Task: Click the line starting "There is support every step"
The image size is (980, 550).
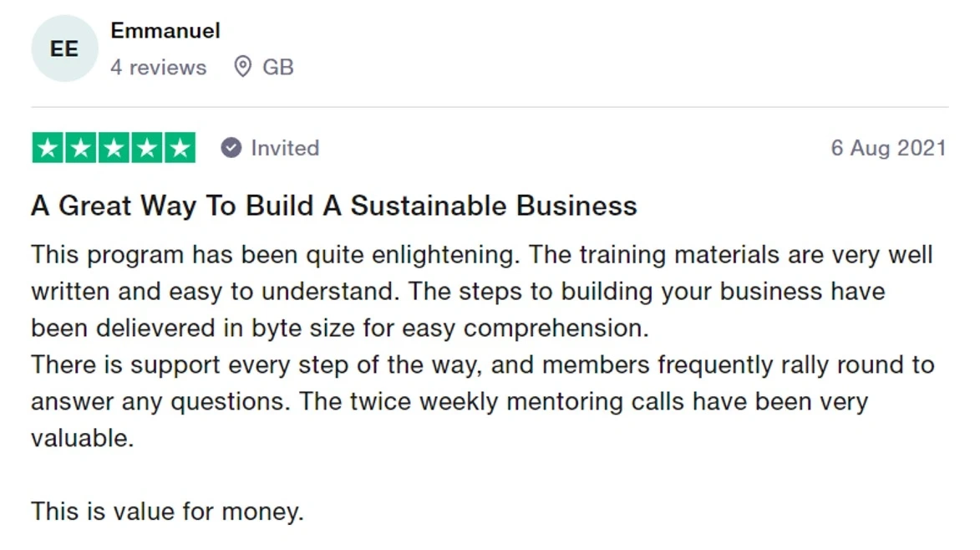Action: 482,364
